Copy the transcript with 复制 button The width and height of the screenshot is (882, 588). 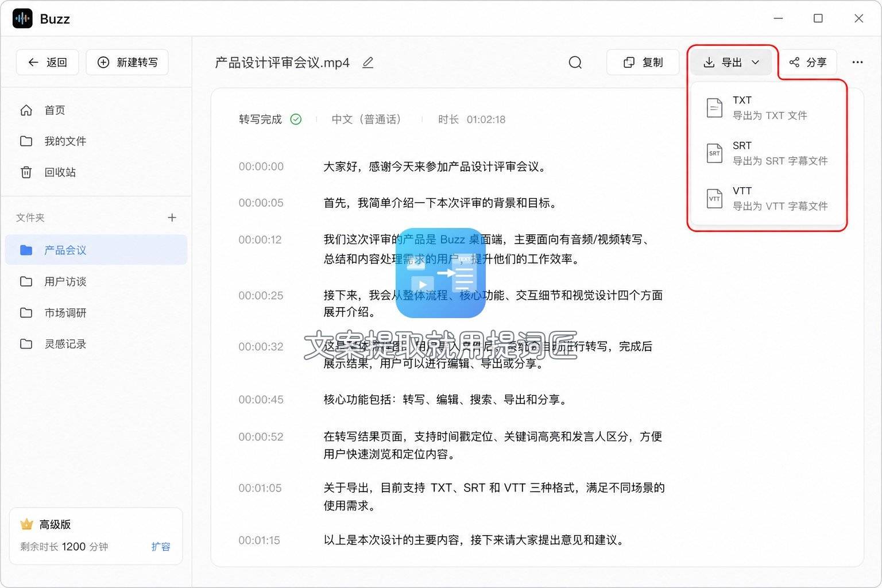pos(643,62)
